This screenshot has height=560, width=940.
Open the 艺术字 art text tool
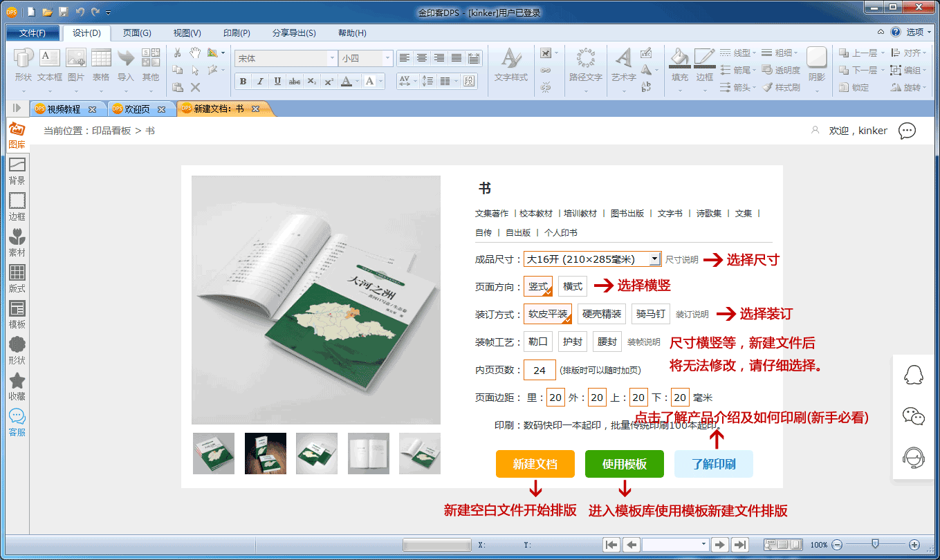click(624, 65)
